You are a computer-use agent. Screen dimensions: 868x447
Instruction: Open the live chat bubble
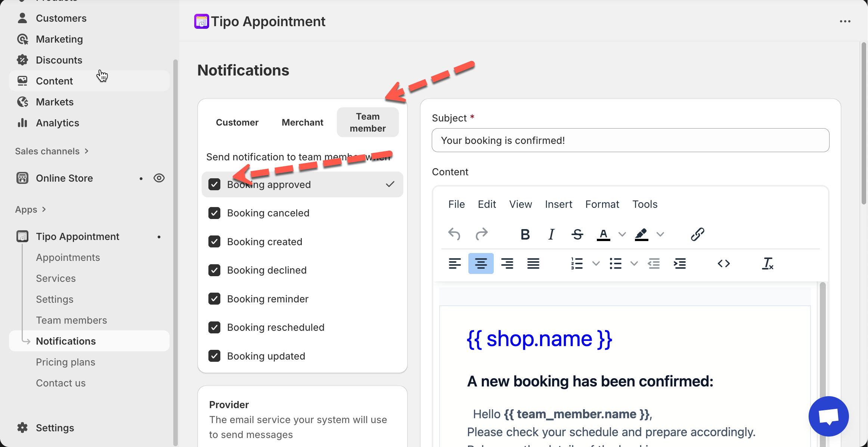tap(828, 416)
